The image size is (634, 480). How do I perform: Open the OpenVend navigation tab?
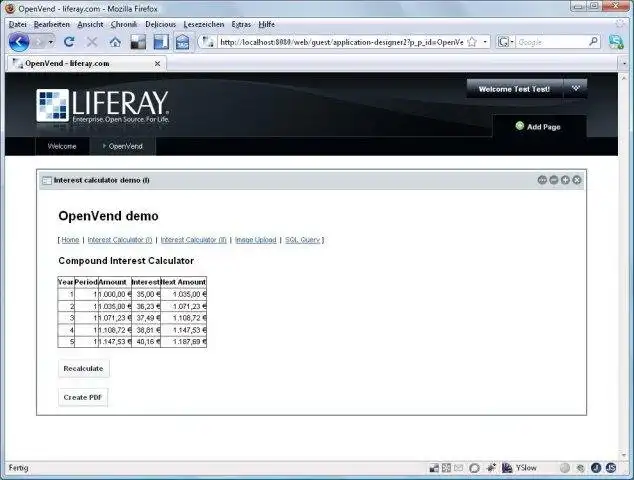click(123, 146)
